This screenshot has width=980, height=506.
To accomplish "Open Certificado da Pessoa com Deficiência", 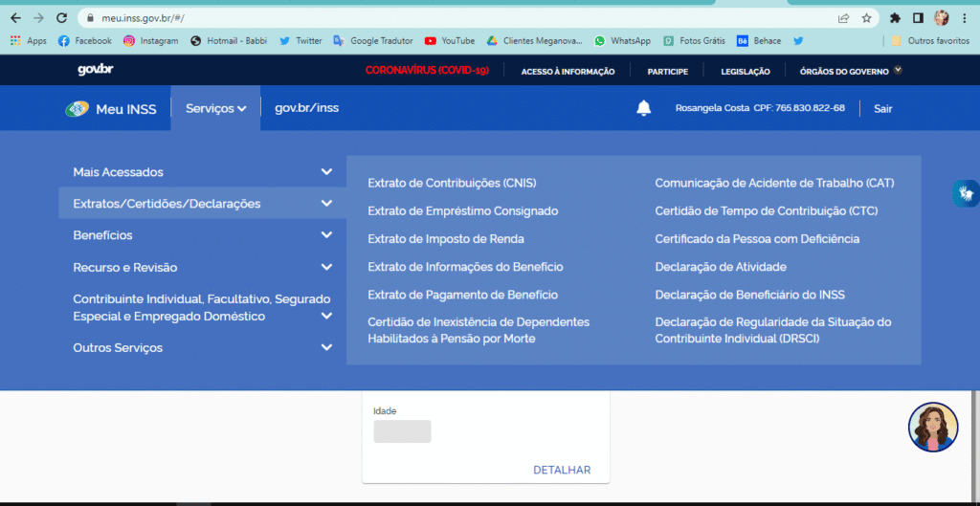I will (x=757, y=239).
